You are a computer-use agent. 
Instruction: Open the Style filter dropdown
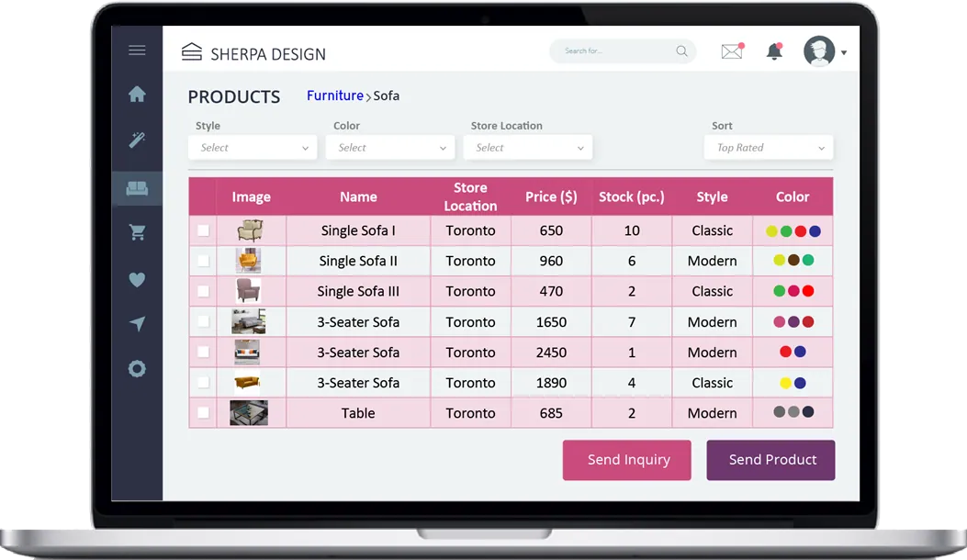tap(253, 148)
